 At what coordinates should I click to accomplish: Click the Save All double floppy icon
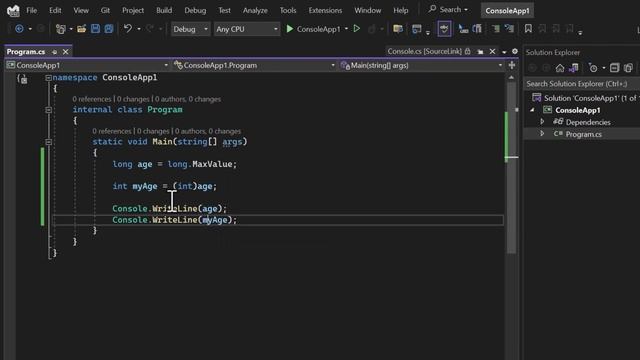pos(109,29)
